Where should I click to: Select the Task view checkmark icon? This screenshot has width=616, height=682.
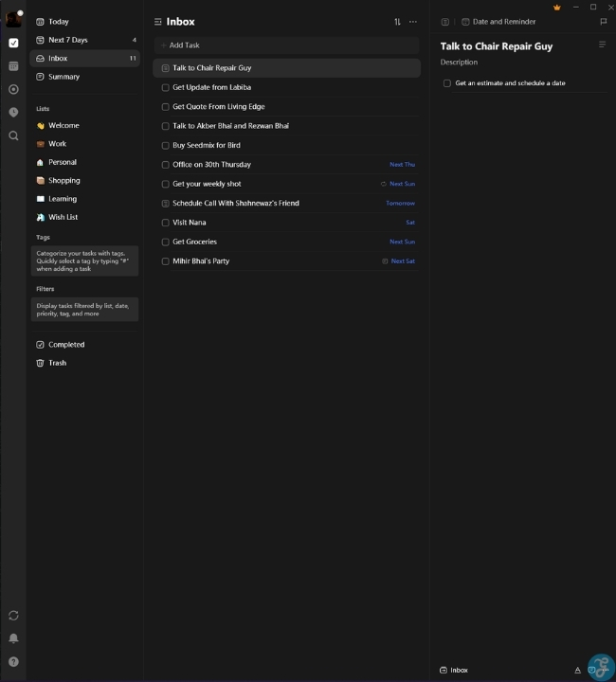13,43
